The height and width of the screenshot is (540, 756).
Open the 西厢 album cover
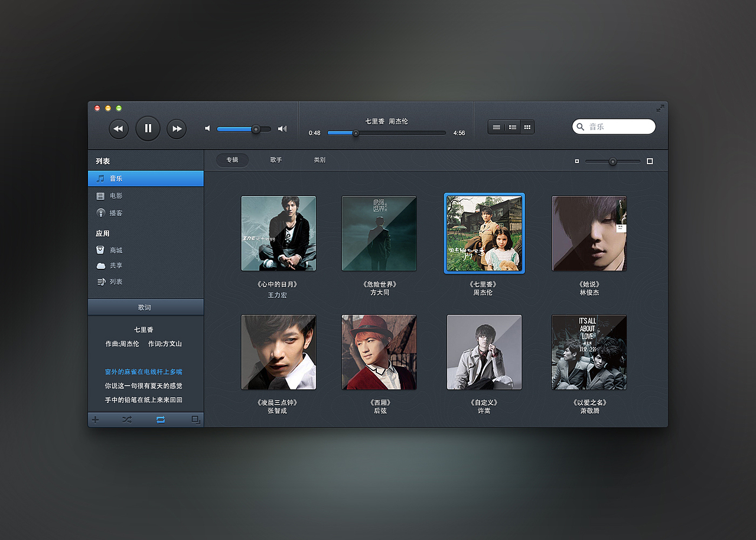click(379, 352)
